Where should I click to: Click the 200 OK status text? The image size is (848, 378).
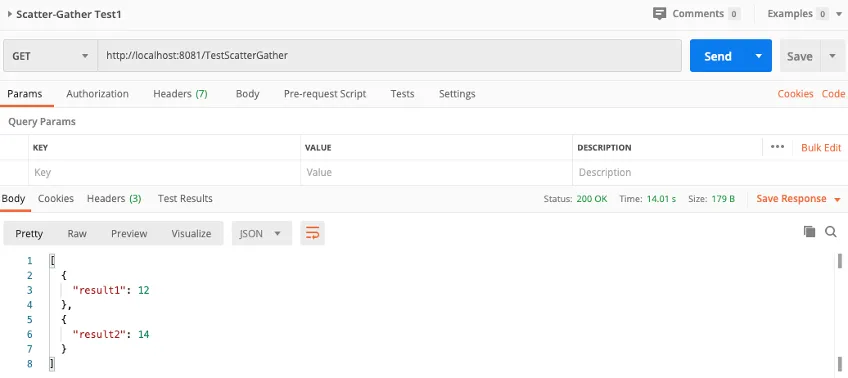tap(592, 199)
